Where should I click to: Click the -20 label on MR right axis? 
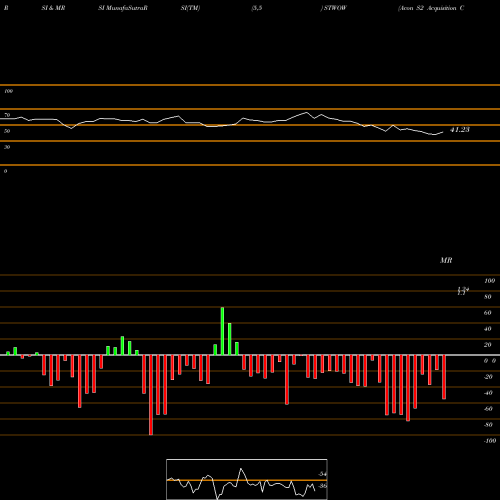[x=488, y=377]
